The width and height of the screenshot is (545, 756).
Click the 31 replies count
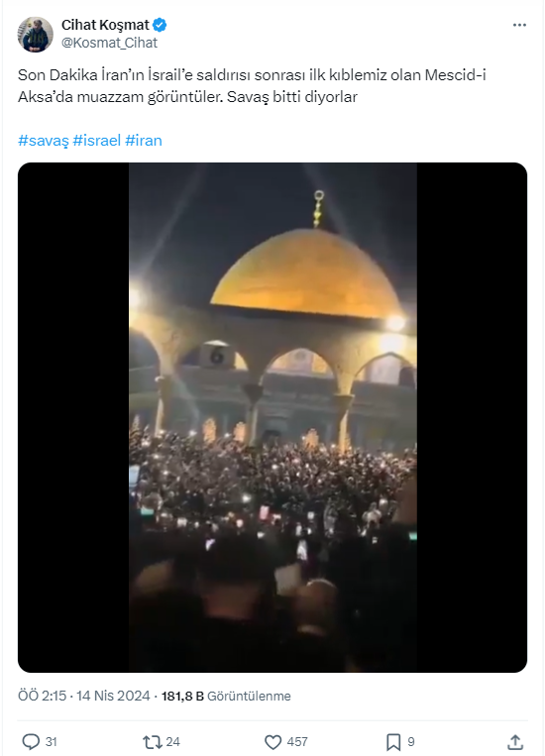[x=52, y=742]
